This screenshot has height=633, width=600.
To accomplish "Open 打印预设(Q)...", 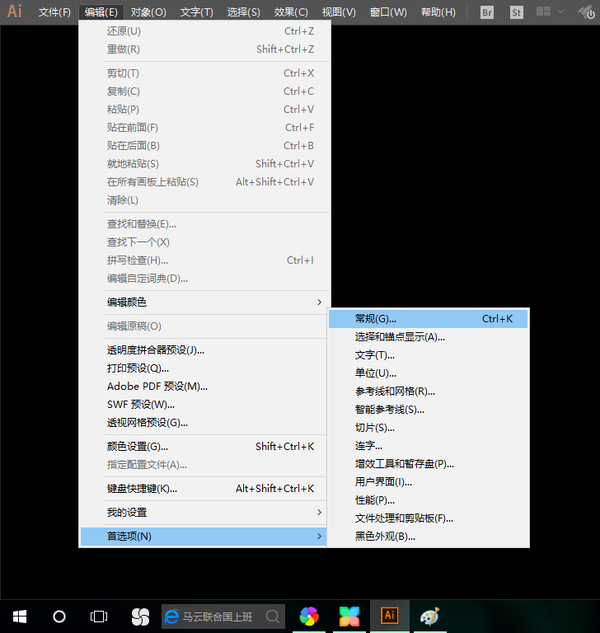I will click(x=203, y=368).
